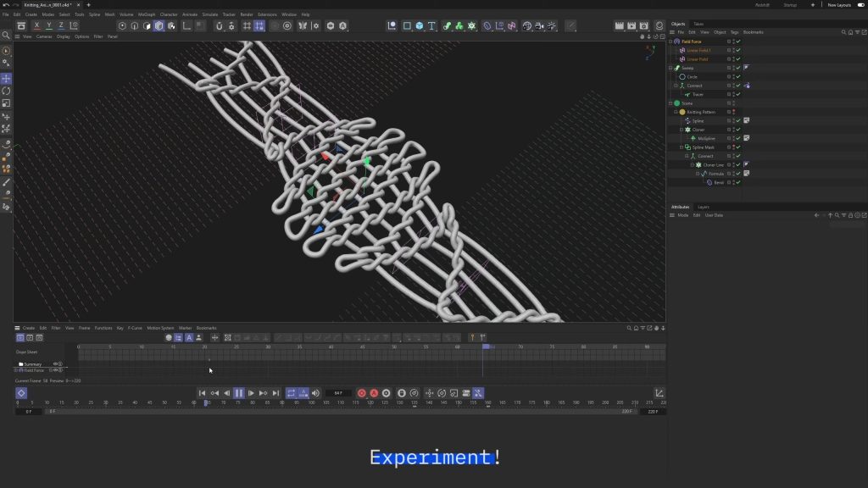The image size is (868, 488).
Task: Go to start of animation
Action: tap(202, 393)
